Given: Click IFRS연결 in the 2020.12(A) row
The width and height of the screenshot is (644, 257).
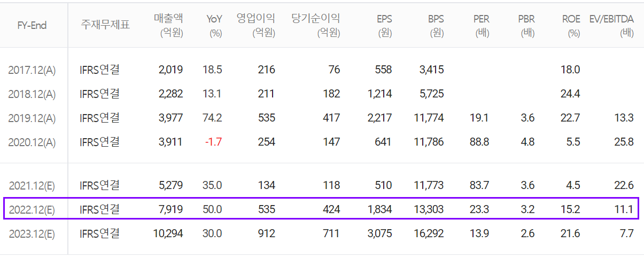Looking at the screenshot, I should [99, 142].
